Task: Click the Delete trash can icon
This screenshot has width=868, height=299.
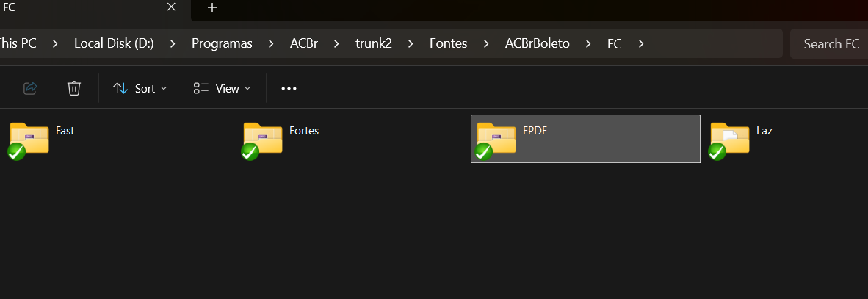Action: pos(74,88)
